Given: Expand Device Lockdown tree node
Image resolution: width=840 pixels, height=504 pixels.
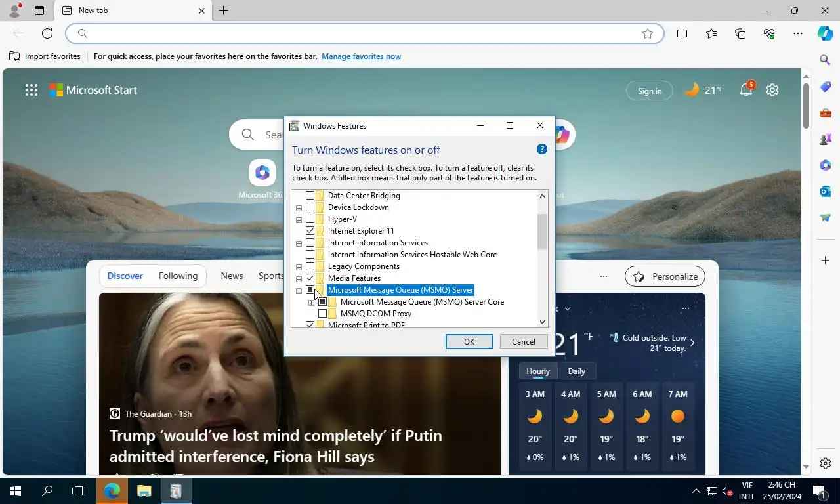Looking at the screenshot, I should [299, 208].
